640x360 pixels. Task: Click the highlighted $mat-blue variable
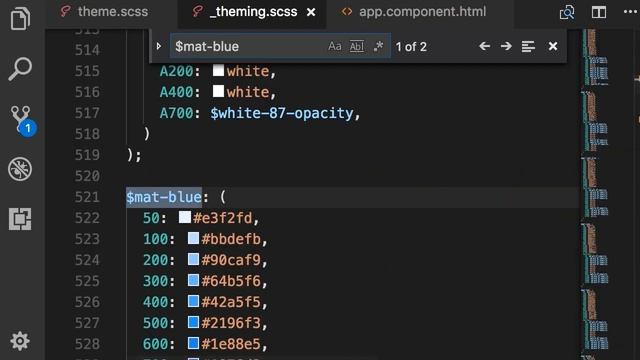tap(164, 197)
